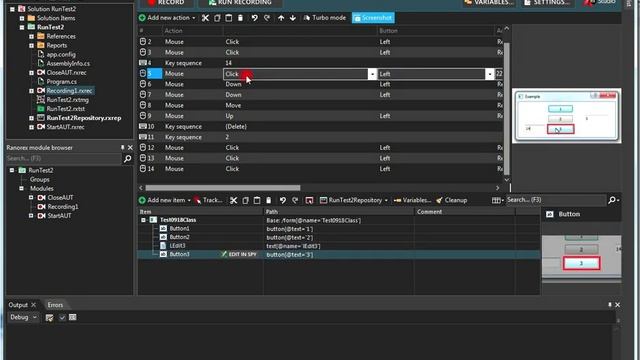This screenshot has width=640, height=360.
Task: Switch to the Errors tab
Action: point(55,305)
